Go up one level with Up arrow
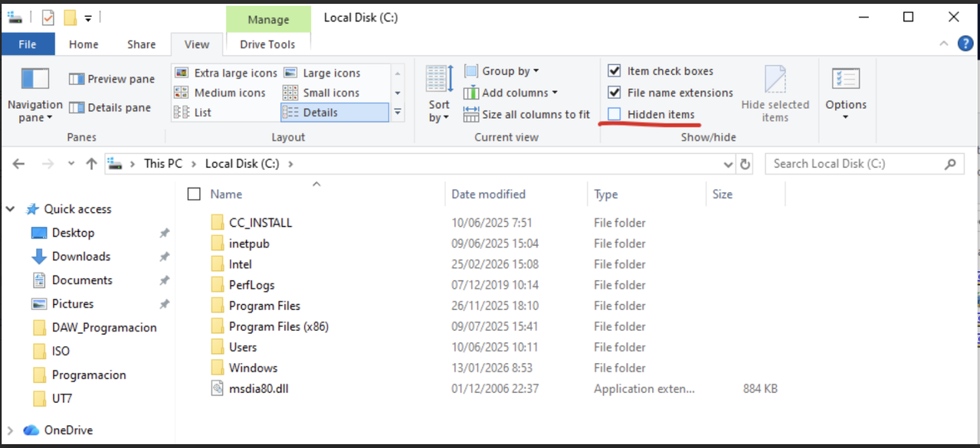Viewport: 980px width, 448px height. click(91, 164)
